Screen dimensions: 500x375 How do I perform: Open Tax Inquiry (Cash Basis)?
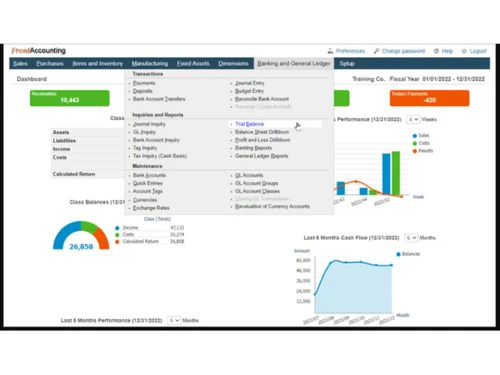click(x=160, y=156)
